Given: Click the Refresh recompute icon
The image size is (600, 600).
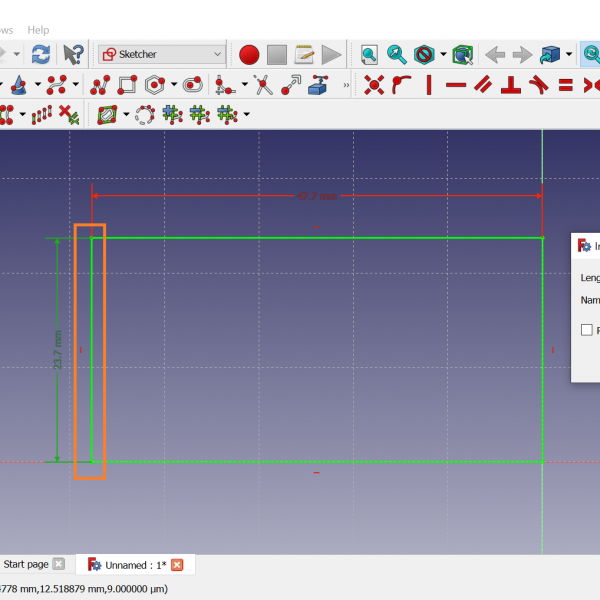Looking at the screenshot, I should click(x=41, y=54).
